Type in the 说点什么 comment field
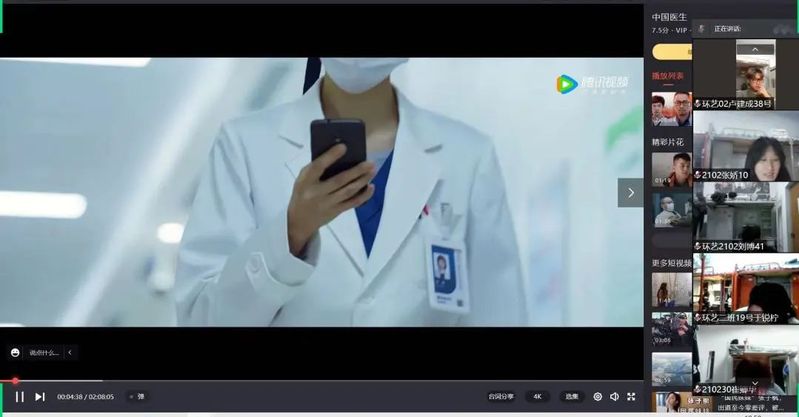 [44, 352]
